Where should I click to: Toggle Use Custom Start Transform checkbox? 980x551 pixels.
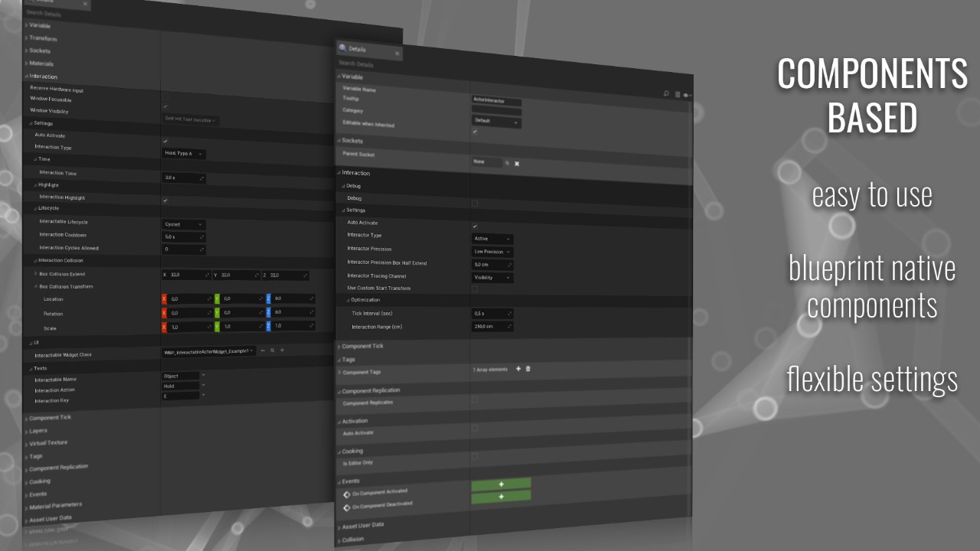tap(475, 289)
